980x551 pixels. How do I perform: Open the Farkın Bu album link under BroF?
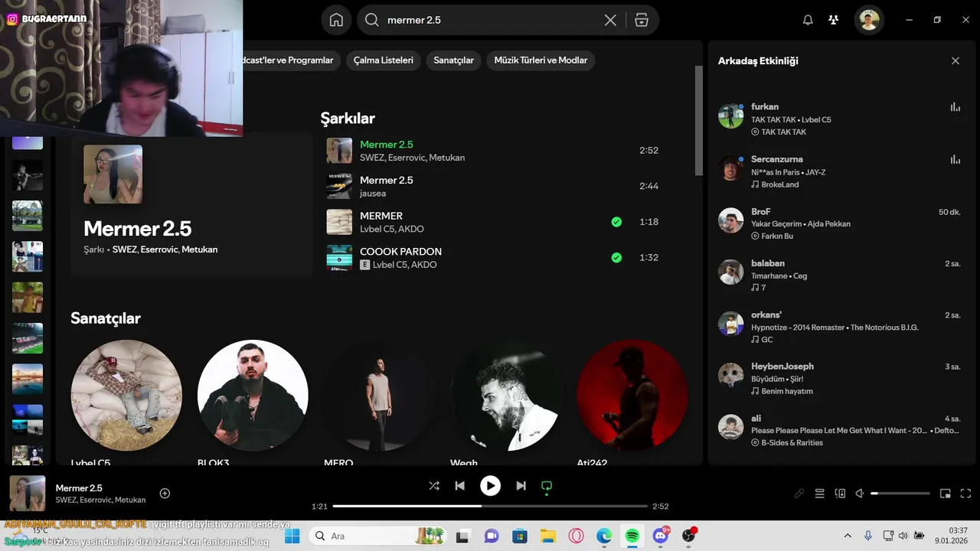[x=777, y=236]
